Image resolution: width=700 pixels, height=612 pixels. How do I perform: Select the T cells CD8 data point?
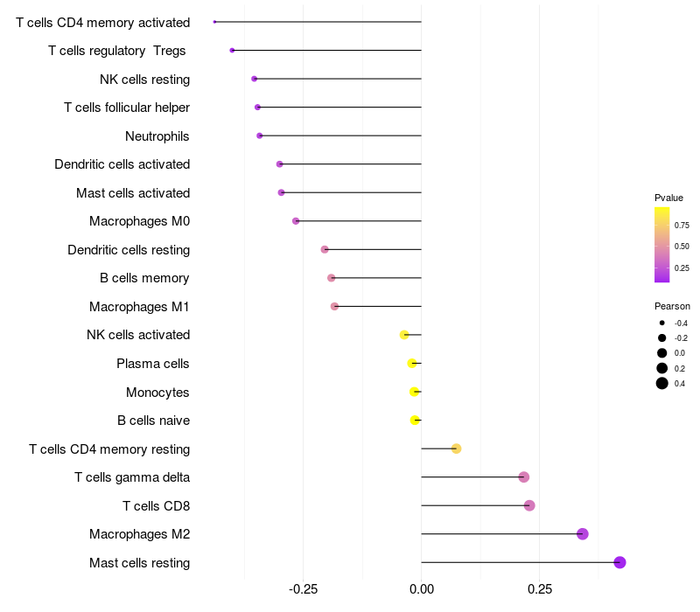pyautogui.click(x=529, y=505)
